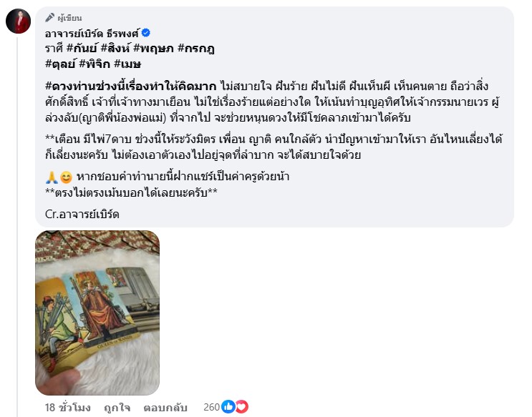532x417 pixels.
Task: Click the red heart reaction icon
Action: 241,406
